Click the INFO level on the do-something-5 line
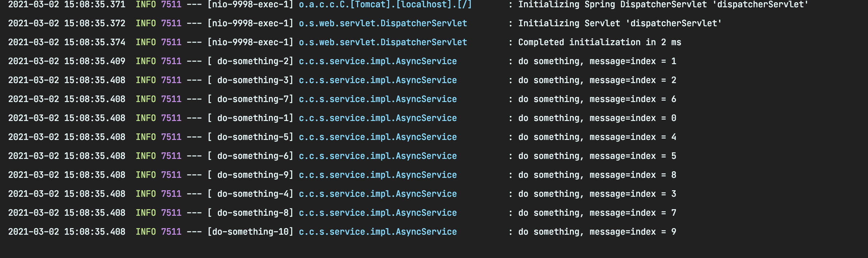868x258 pixels. pyautogui.click(x=145, y=137)
